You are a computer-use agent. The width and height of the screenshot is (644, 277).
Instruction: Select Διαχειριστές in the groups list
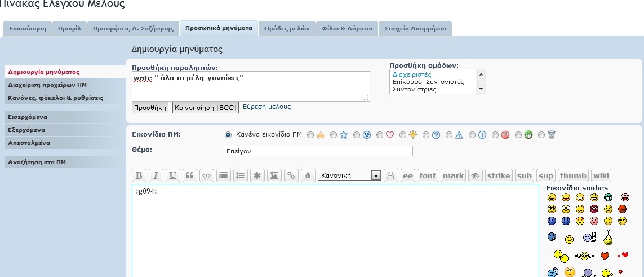tap(412, 74)
